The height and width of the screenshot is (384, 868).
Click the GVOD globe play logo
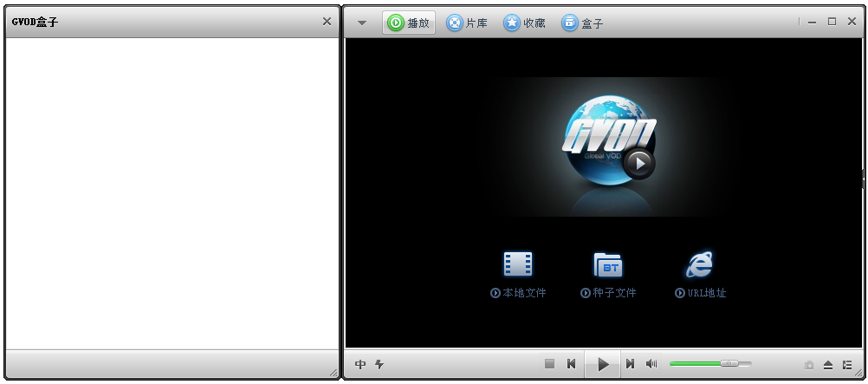609,140
